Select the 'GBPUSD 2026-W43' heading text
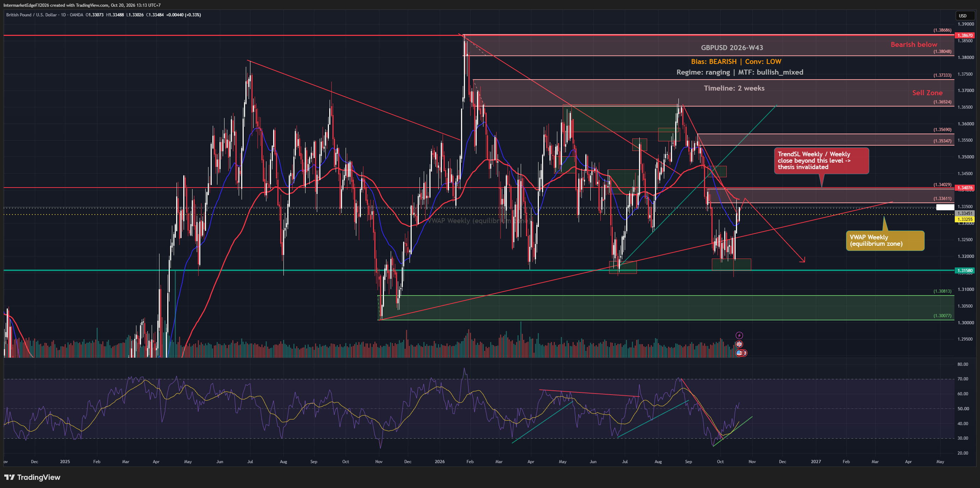The width and height of the screenshot is (980, 488). click(x=732, y=48)
